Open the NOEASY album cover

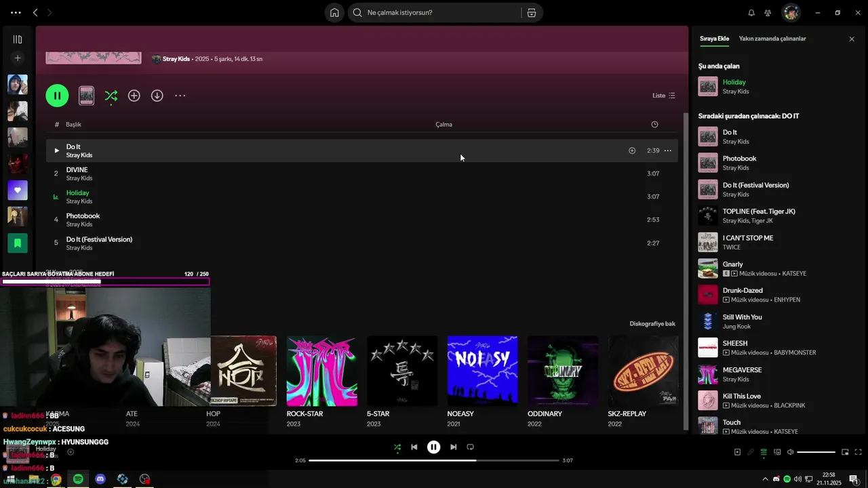point(482,371)
